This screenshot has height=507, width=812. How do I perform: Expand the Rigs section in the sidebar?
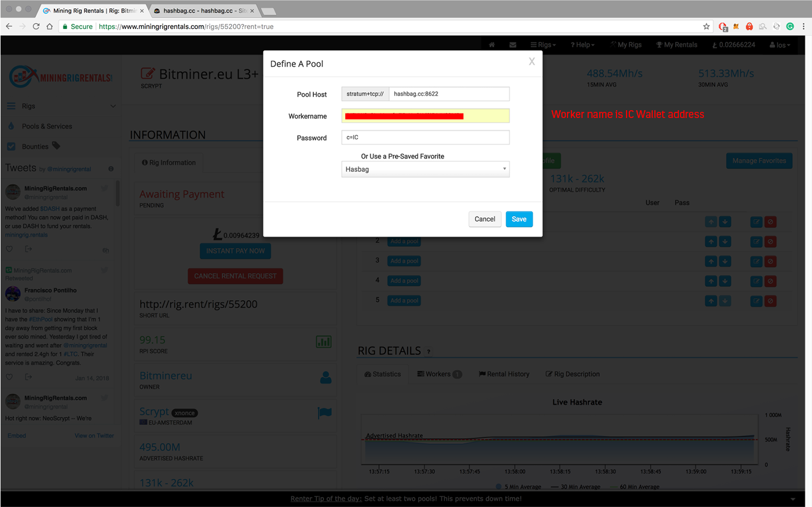click(61, 106)
